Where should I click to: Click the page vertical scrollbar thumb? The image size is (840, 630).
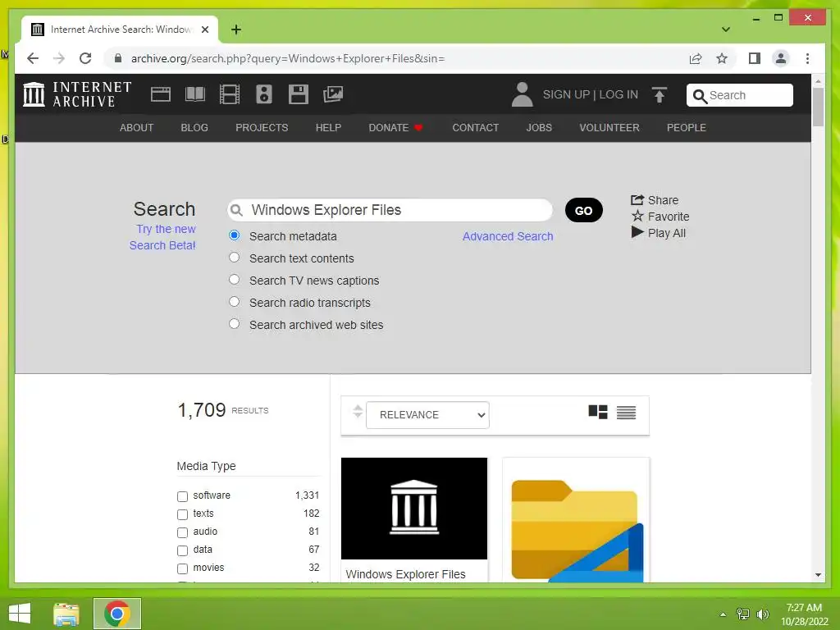[818, 107]
